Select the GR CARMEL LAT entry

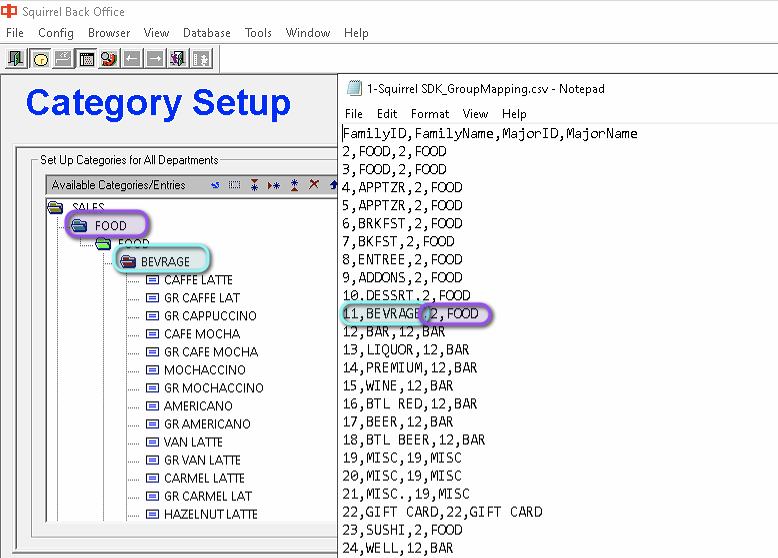[208, 496]
